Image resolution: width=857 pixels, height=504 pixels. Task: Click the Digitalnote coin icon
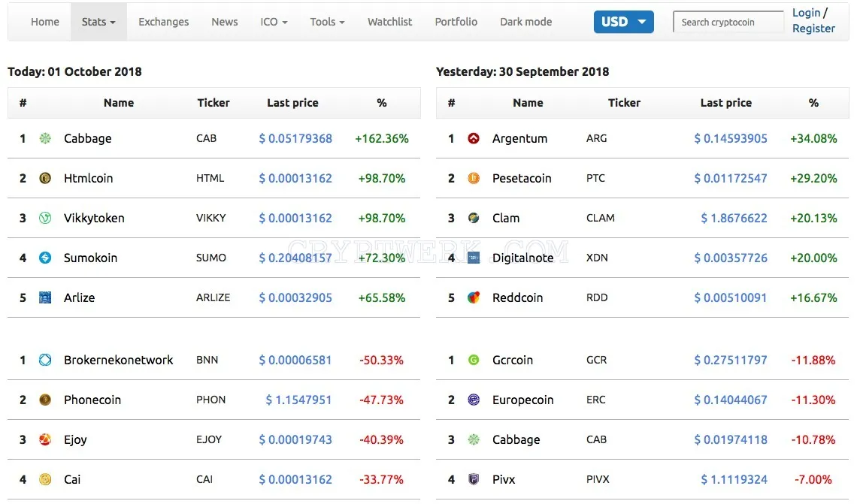pyautogui.click(x=474, y=258)
